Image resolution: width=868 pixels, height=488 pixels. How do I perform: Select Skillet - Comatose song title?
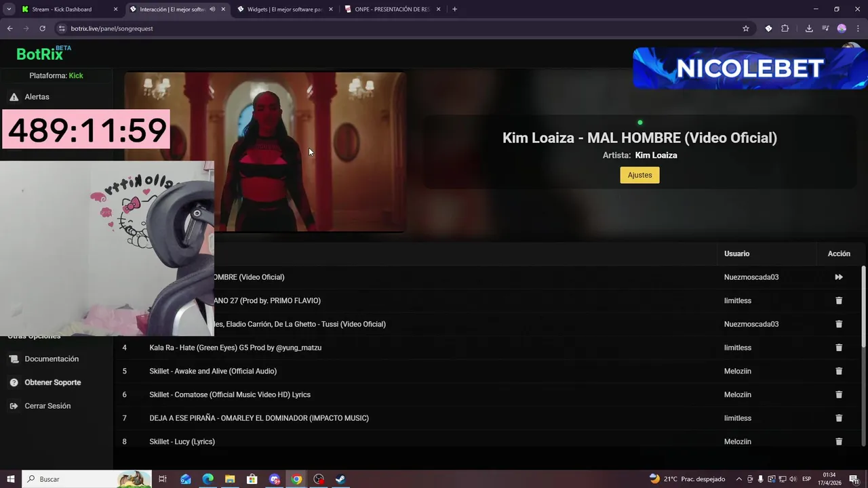(x=230, y=394)
